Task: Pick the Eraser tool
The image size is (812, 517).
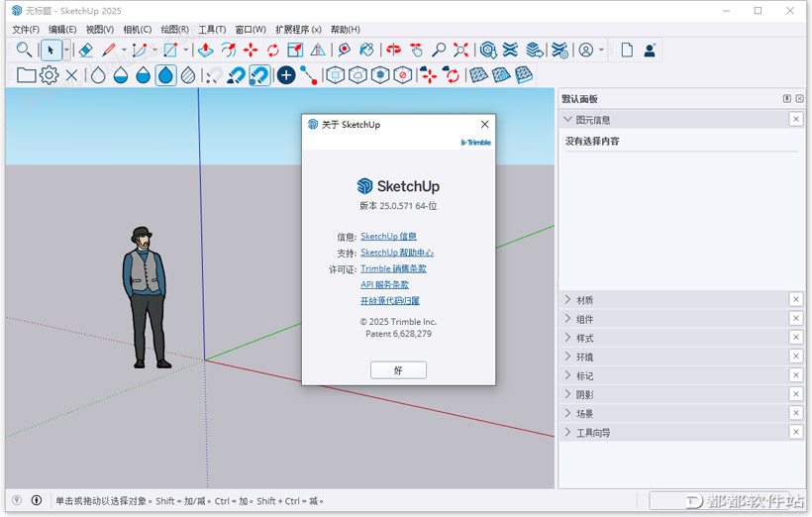Action: coord(85,50)
